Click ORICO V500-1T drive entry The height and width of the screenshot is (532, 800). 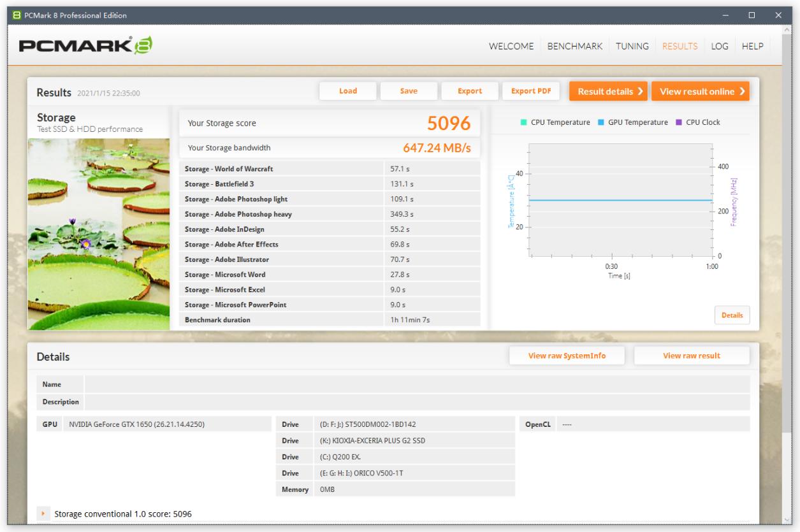coord(396,472)
